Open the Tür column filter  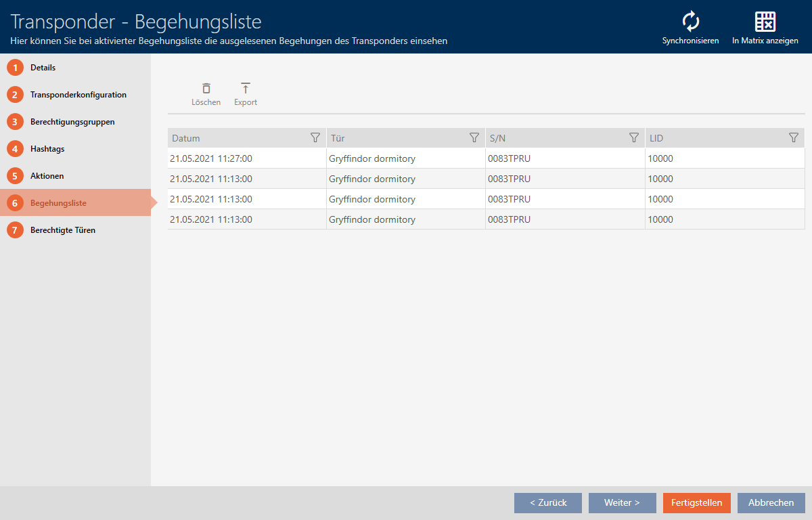pyautogui.click(x=474, y=138)
